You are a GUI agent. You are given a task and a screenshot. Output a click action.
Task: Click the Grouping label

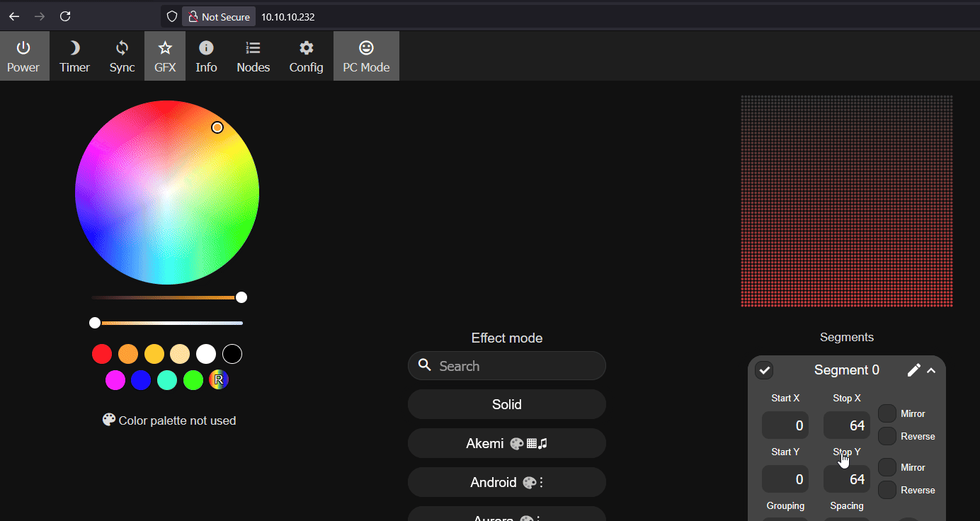point(785,506)
